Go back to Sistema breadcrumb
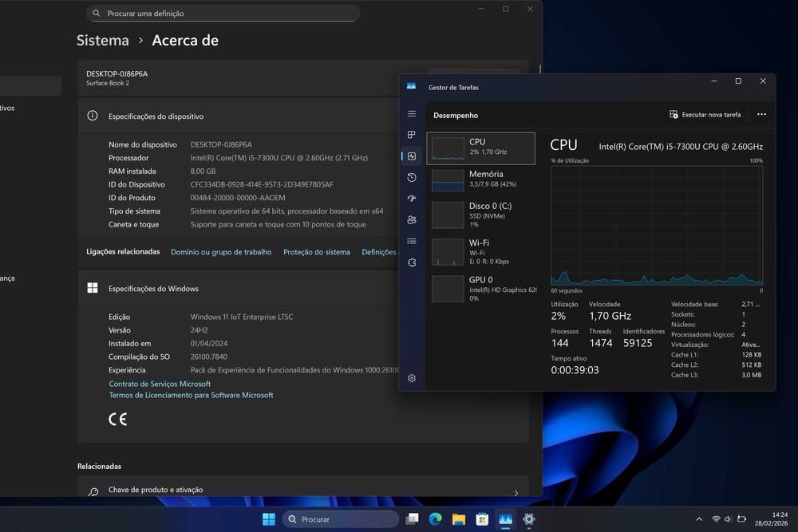798x532 pixels. click(x=103, y=40)
